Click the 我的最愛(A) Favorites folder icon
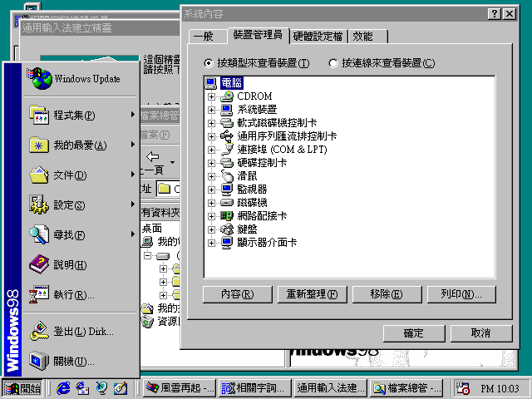This screenshot has height=399, width=532. pos(39,145)
